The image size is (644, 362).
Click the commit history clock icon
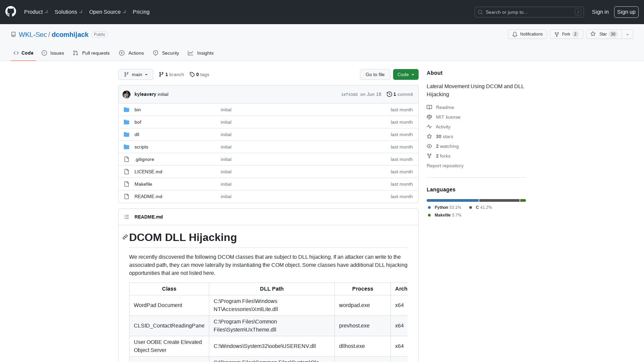pos(389,94)
